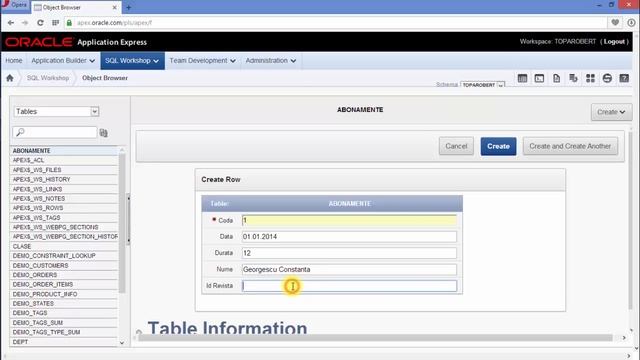Click into the Id Revista input field
The height and width of the screenshot is (360, 640).
point(349,286)
